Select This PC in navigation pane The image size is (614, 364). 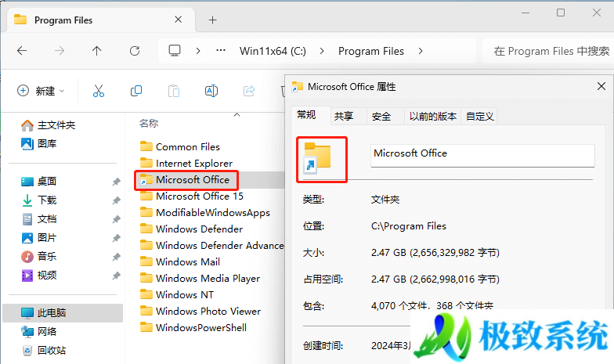(x=63, y=313)
